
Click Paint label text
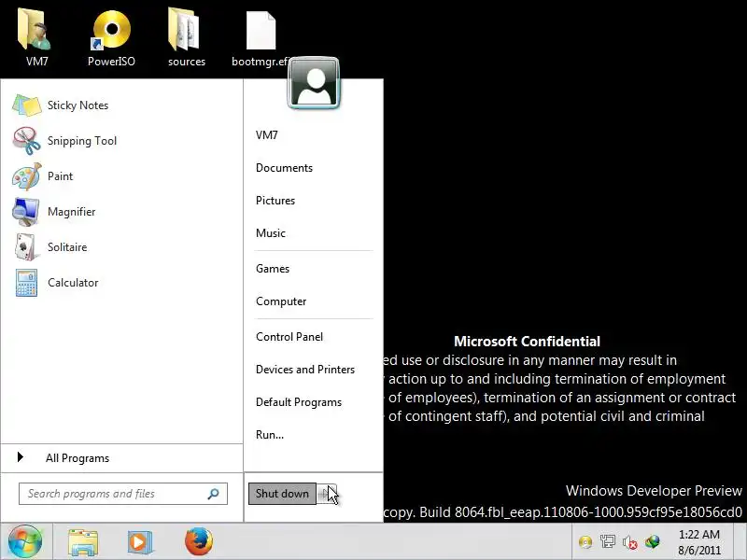[60, 176]
